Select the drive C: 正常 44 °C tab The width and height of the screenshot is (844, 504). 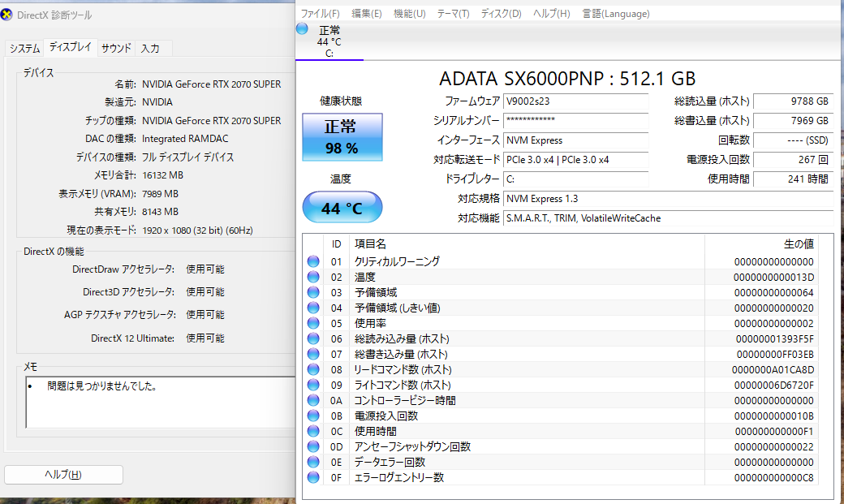point(329,41)
